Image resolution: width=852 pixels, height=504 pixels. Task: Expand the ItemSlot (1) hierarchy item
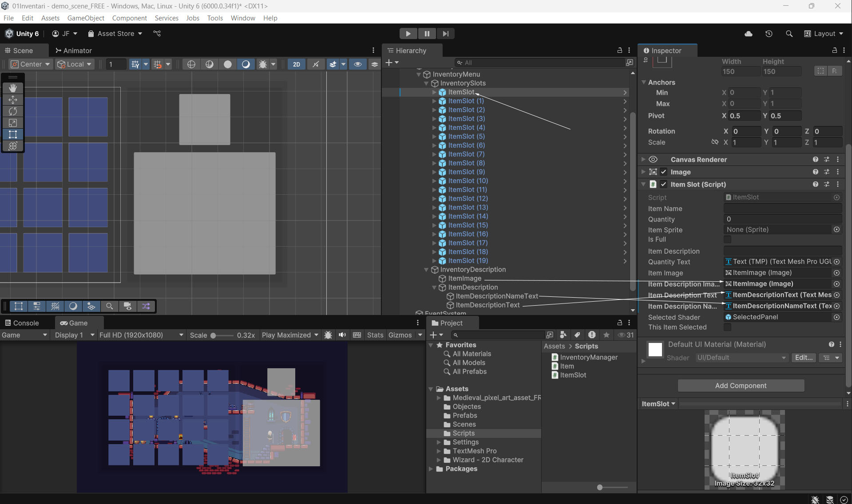(434, 101)
